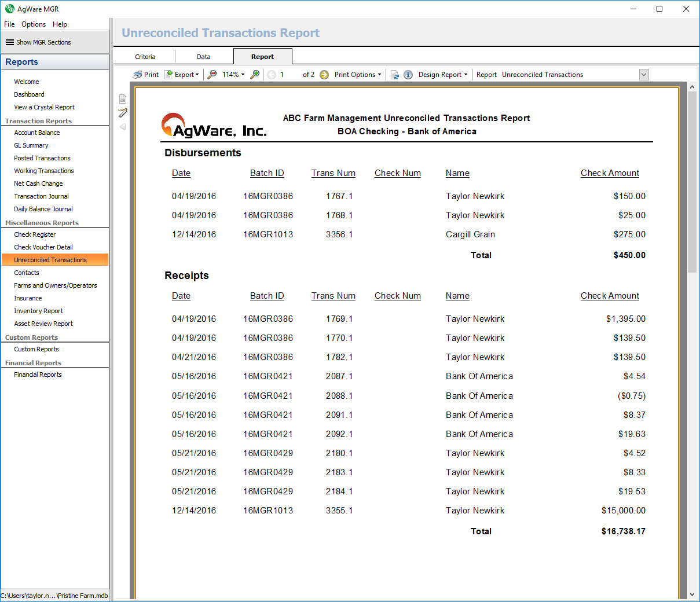Go to the next report page

click(x=324, y=75)
